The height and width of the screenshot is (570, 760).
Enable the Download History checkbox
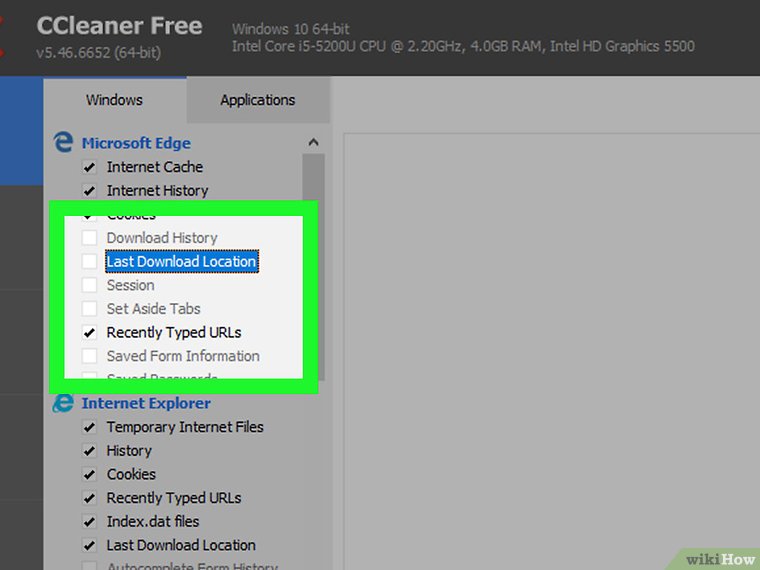click(89, 238)
